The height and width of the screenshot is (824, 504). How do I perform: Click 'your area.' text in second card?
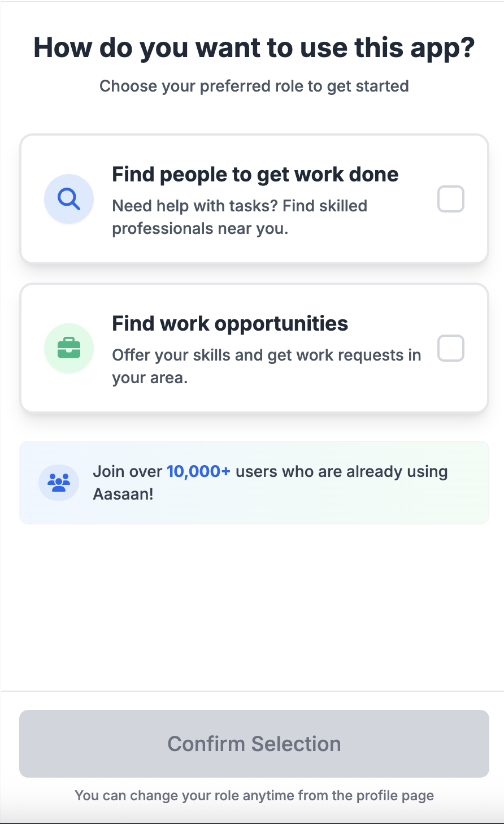tap(150, 378)
